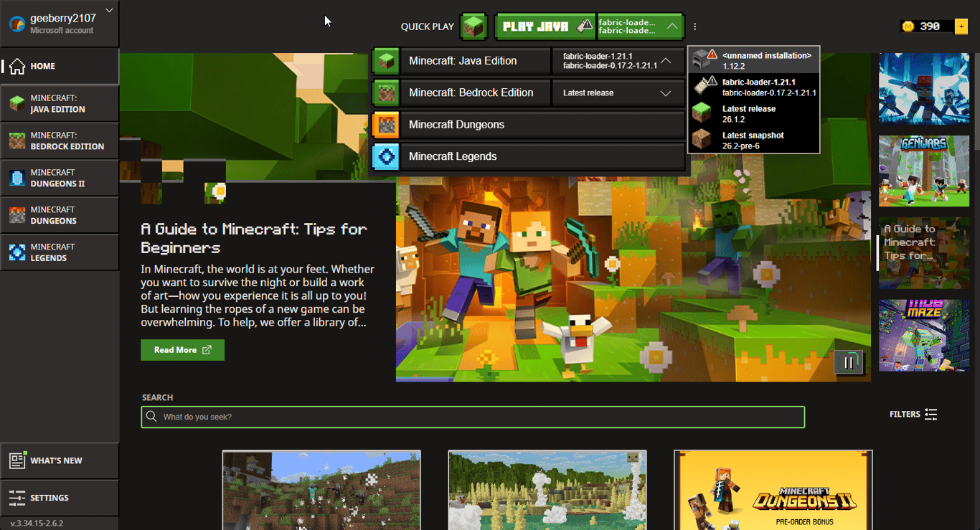Image resolution: width=980 pixels, height=530 pixels.
Task: Open Minecraft: Java Edition in the sidebar
Action: coord(60,104)
